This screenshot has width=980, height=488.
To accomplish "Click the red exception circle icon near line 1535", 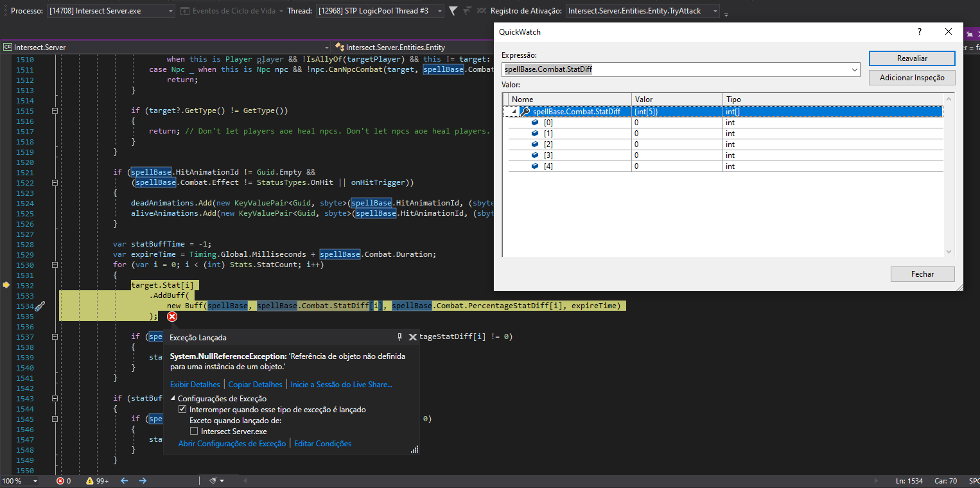I will click(x=172, y=317).
